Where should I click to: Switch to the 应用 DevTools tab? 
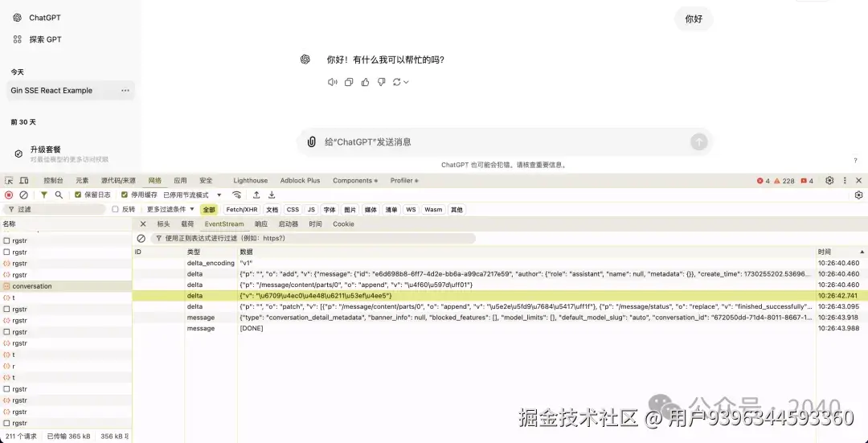click(180, 181)
